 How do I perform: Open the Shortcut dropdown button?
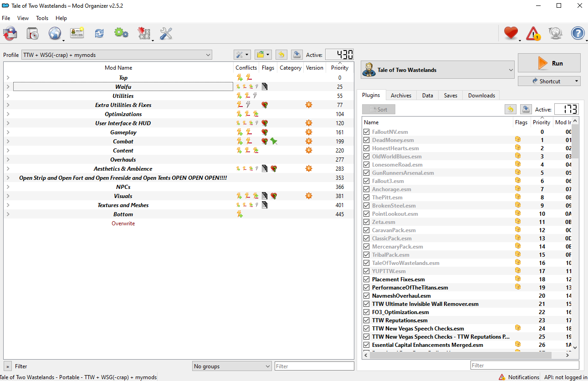click(x=549, y=81)
